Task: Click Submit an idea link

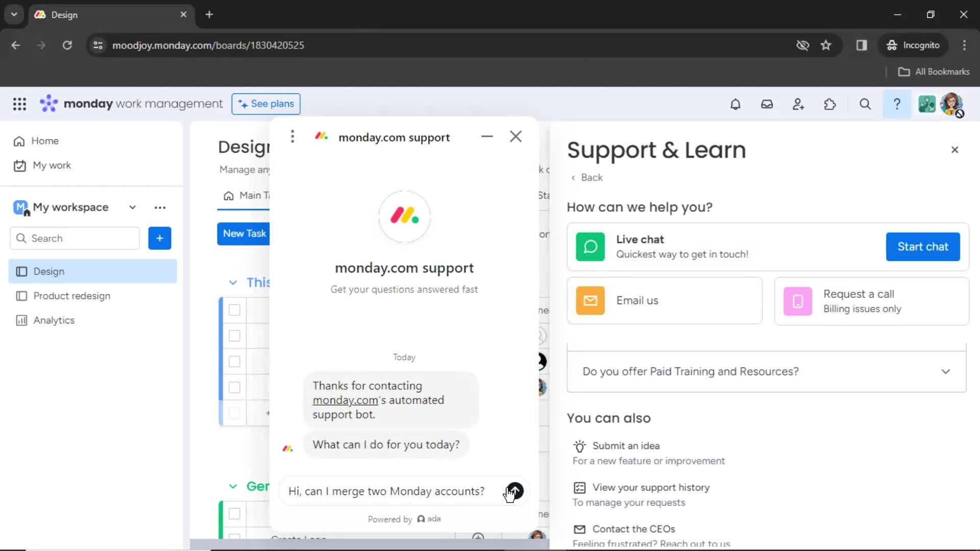Action: pyautogui.click(x=626, y=446)
